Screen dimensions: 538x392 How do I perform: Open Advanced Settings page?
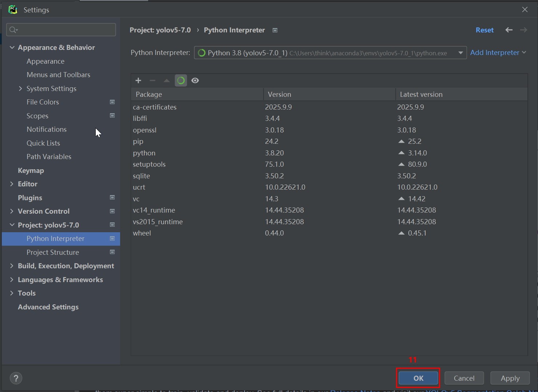pos(48,307)
